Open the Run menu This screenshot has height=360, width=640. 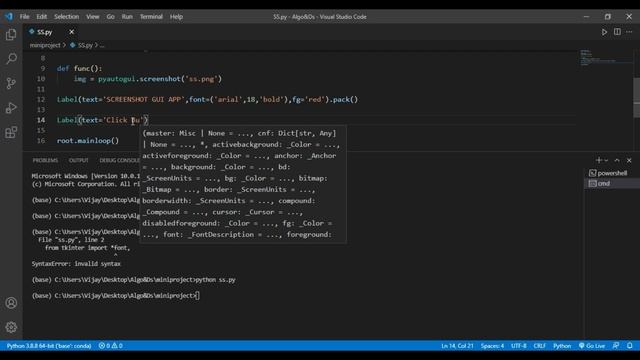pyautogui.click(x=127, y=17)
